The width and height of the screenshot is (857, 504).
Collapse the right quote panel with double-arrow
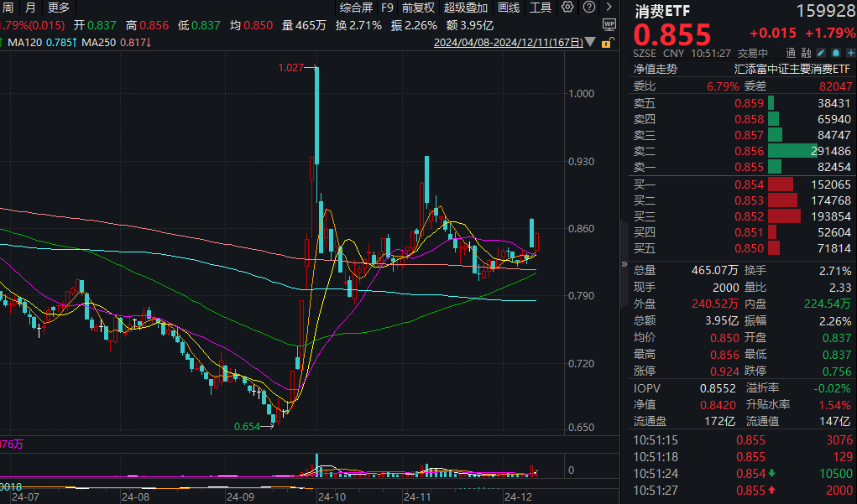624,263
